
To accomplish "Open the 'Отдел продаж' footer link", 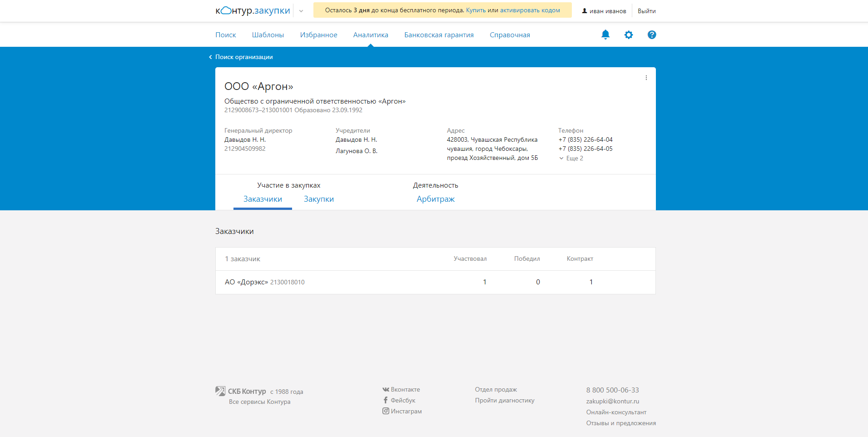I will tap(496, 389).
